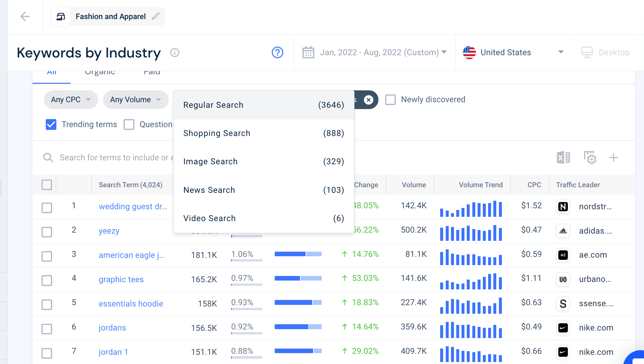The height and width of the screenshot is (364, 644).
Task: Open the graphic tees keyword link
Action: [x=121, y=280]
